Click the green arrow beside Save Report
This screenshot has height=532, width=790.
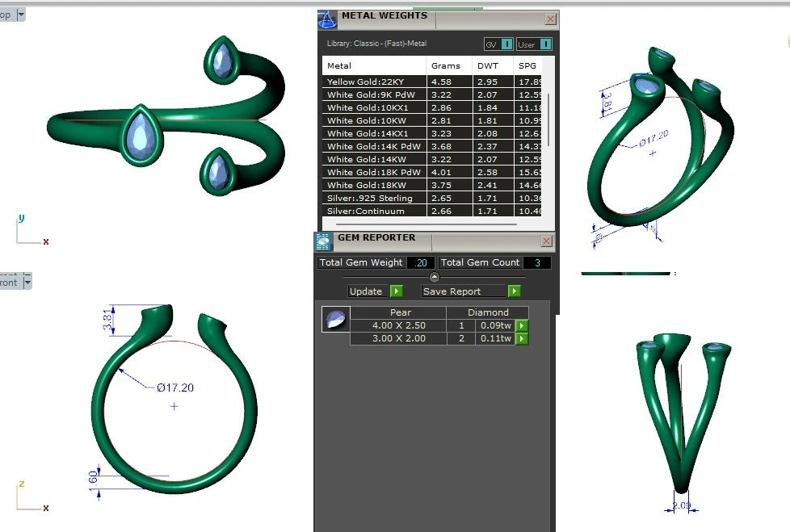514,291
